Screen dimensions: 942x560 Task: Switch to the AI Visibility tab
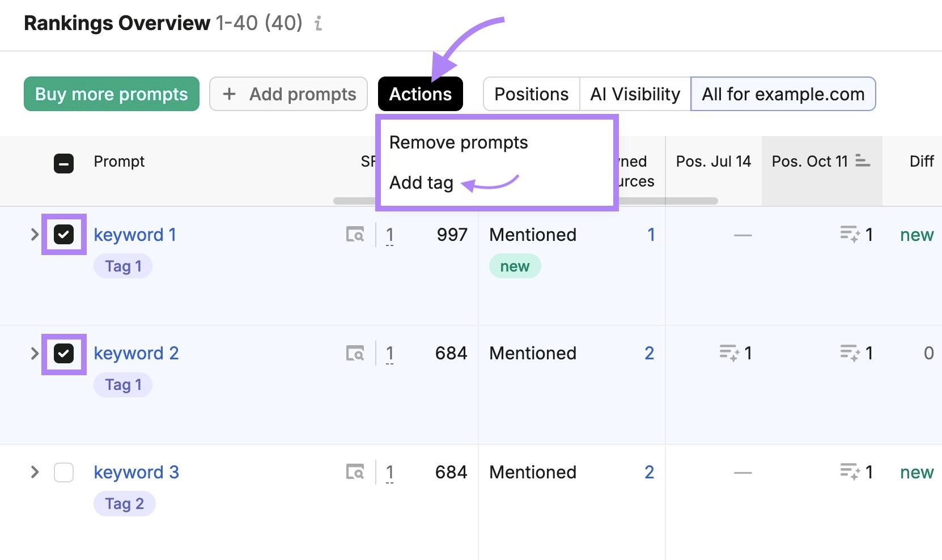pyautogui.click(x=635, y=94)
